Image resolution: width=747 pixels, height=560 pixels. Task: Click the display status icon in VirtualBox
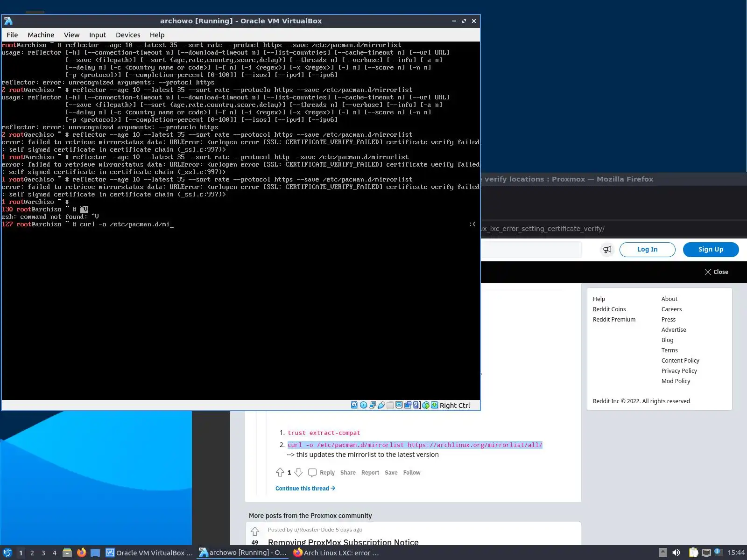point(399,405)
